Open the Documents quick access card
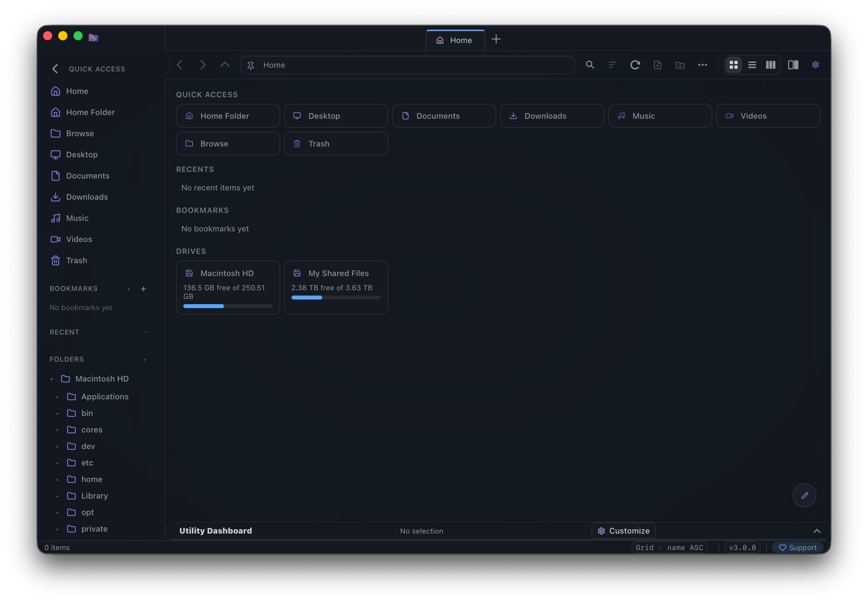The image size is (868, 603). [444, 116]
